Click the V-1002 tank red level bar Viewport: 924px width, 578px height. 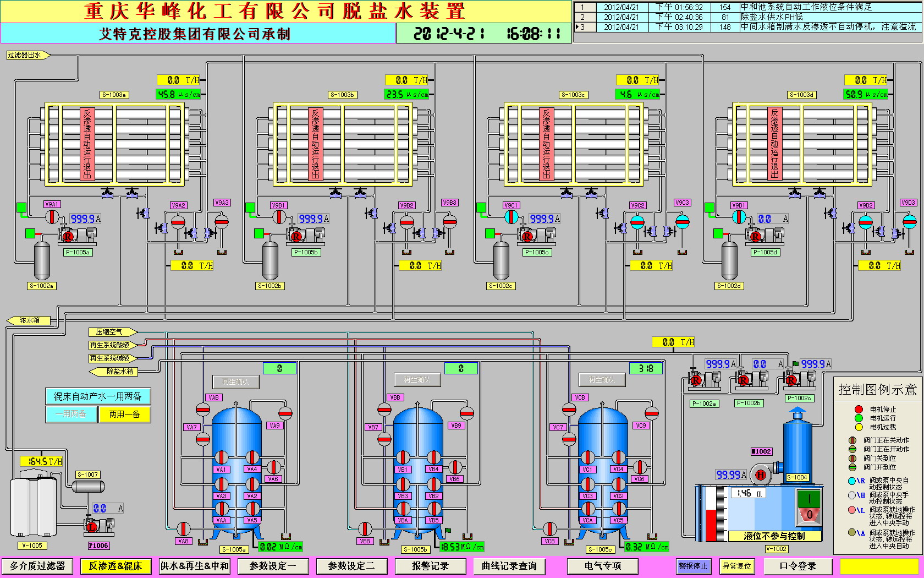(x=711, y=525)
